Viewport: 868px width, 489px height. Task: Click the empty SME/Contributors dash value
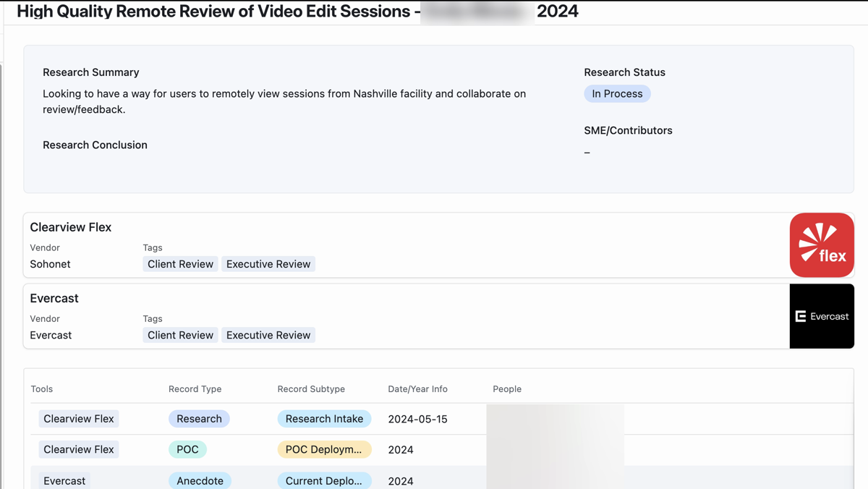587,152
